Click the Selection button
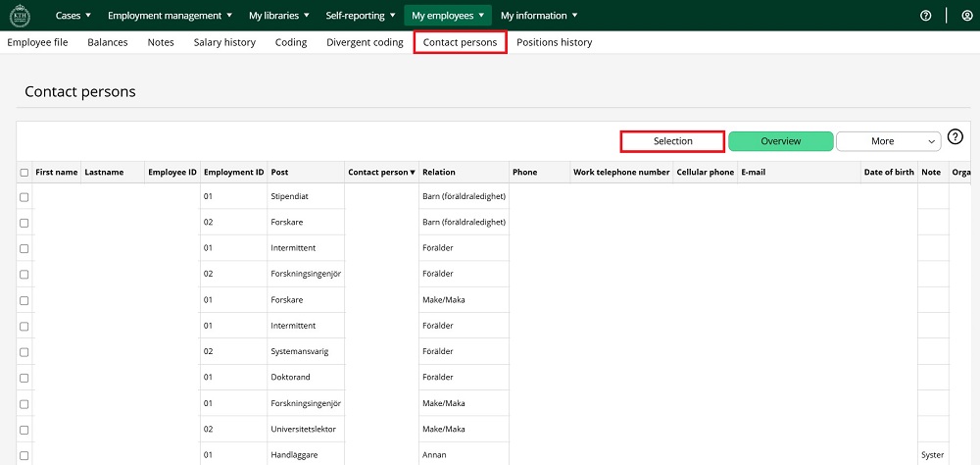The height and width of the screenshot is (465, 980). [x=672, y=141]
